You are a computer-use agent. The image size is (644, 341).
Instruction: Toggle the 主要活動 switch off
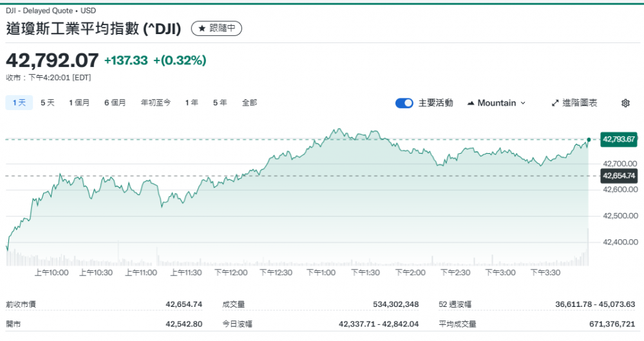[x=404, y=103]
